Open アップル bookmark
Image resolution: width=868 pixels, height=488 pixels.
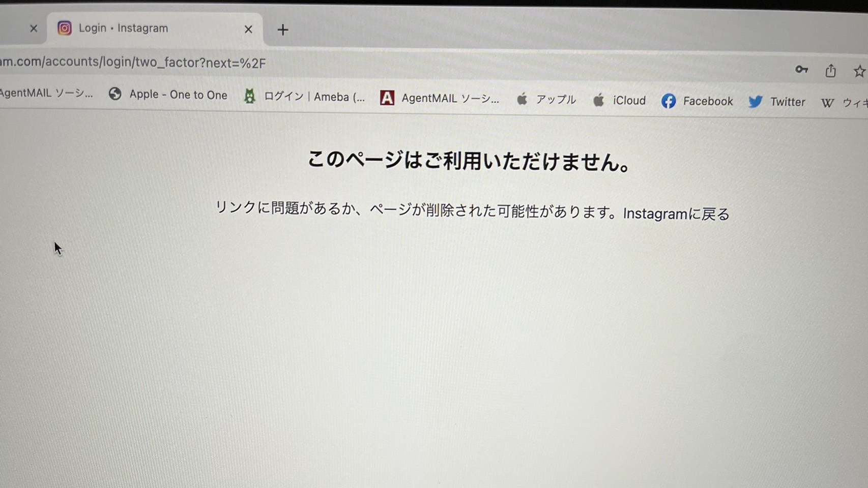(x=546, y=99)
